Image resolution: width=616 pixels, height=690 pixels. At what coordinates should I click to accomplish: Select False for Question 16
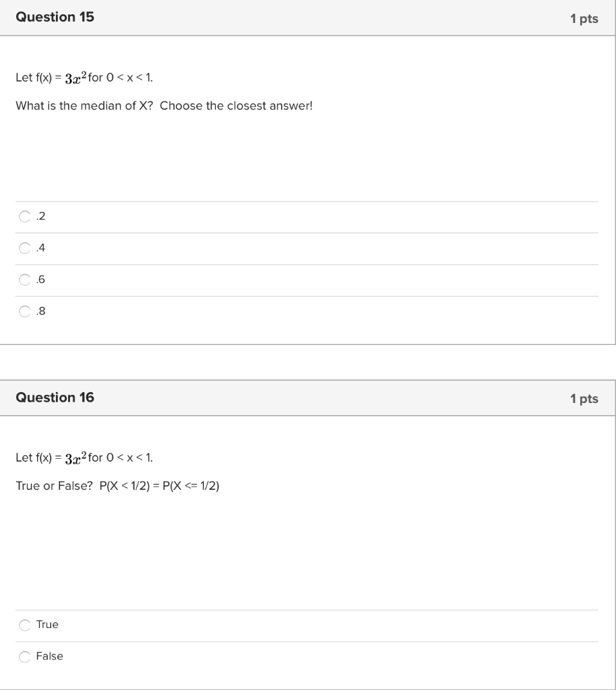24,656
